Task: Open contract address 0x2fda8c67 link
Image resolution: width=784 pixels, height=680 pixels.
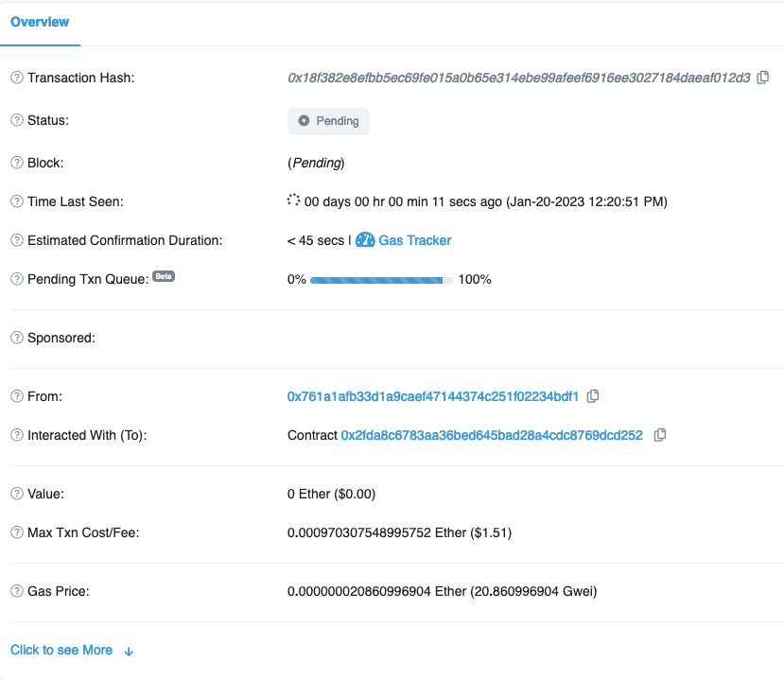Action: (x=491, y=435)
